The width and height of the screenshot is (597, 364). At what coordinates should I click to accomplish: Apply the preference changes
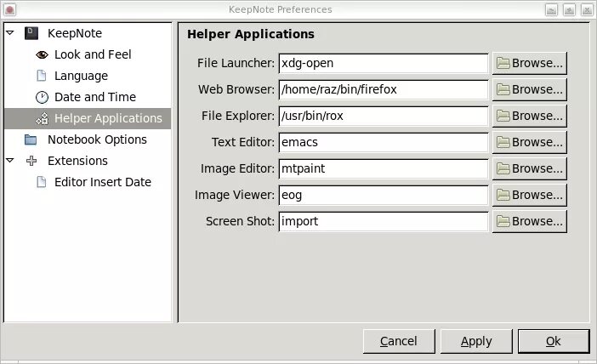coord(476,341)
